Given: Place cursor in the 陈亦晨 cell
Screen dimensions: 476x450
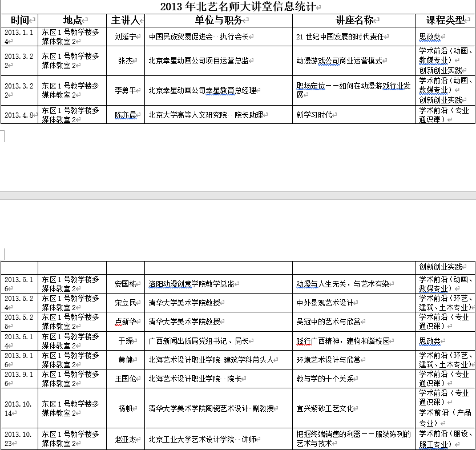Looking at the screenshot, I should pyautogui.click(x=124, y=115).
